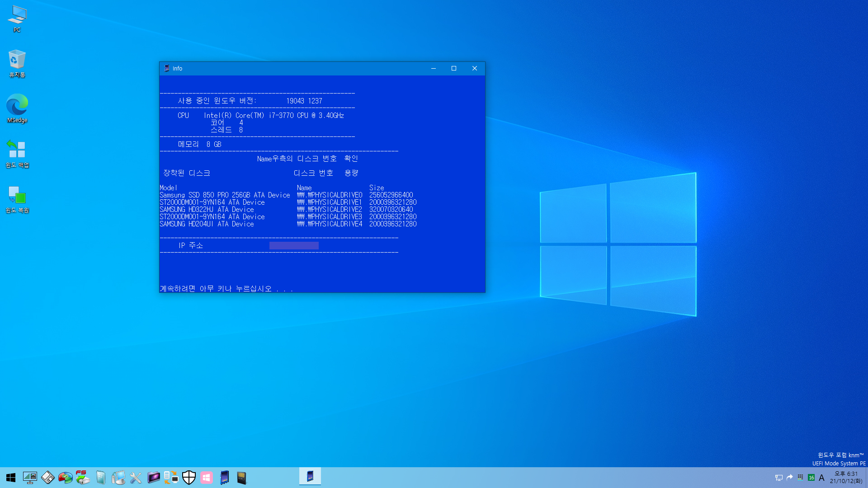Screen dimensions: 868x488
Task: Open the blue SD card taskbar shortcut
Action: click(224, 478)
